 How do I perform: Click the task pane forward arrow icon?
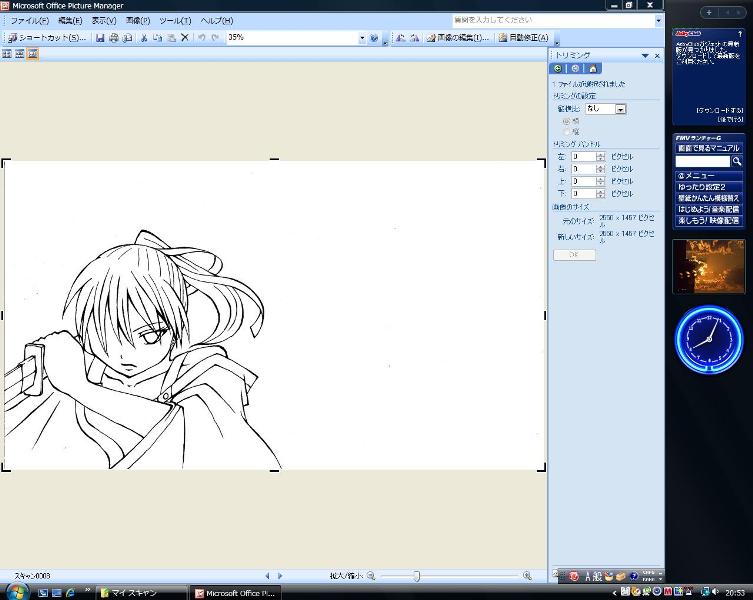click(575, 69)
